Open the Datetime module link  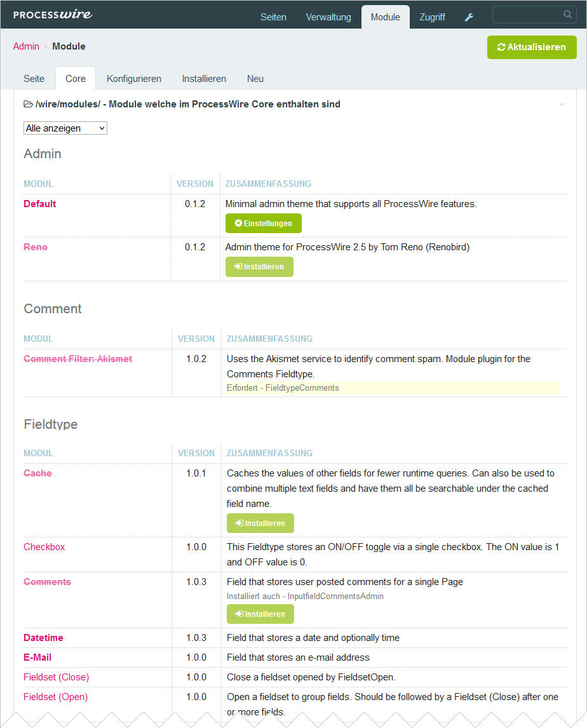tap(43, 638)
